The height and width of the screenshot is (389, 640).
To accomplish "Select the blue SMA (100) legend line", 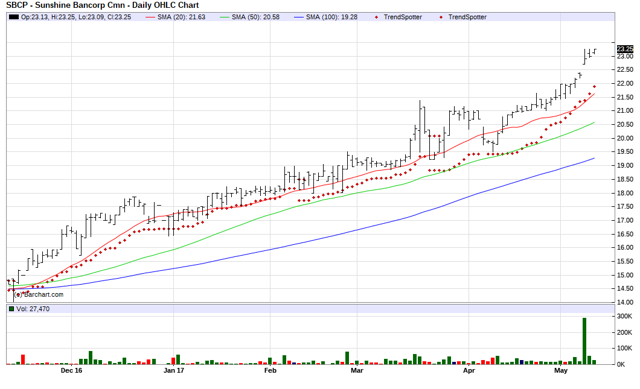I will coord(299,17).
